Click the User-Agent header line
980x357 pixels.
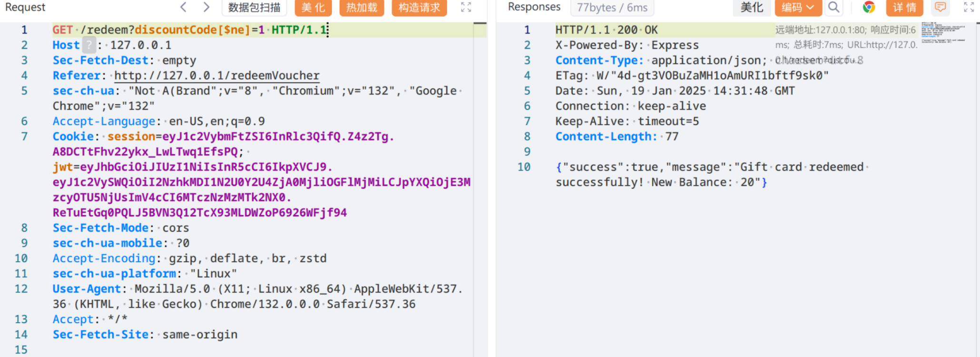coord(257,297)
